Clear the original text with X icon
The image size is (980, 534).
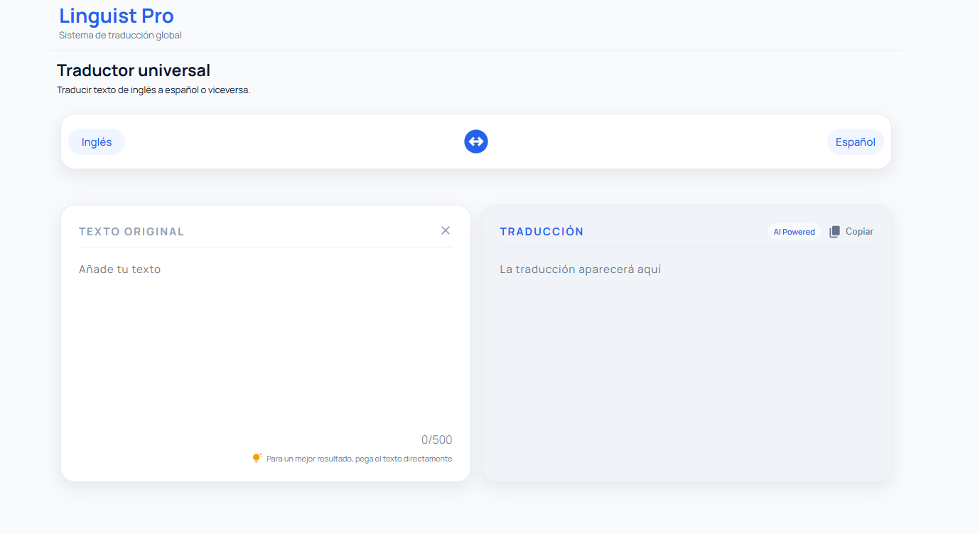(446, 230)
